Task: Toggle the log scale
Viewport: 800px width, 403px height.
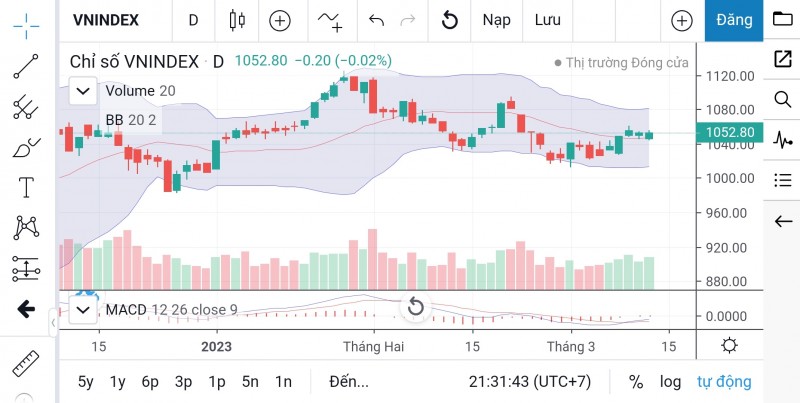Action: tap(670, 381)
